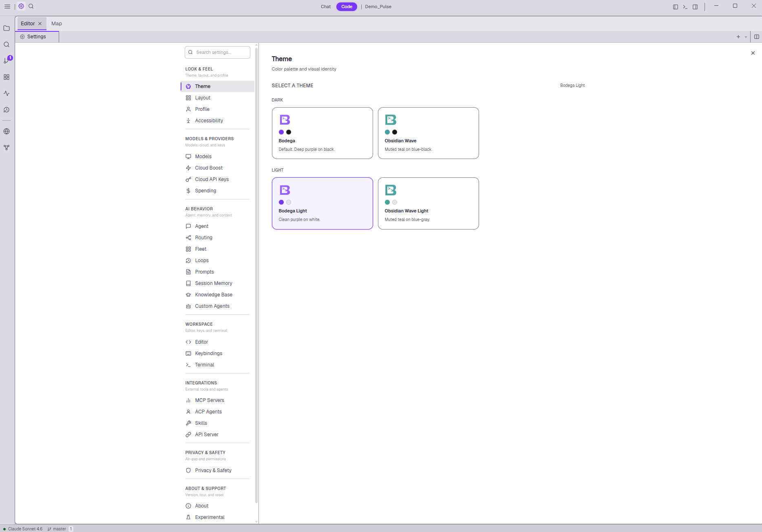This screenshot has height=532, width=762.
Task: Close the settings panel with X
Action: tap(753, 53)
